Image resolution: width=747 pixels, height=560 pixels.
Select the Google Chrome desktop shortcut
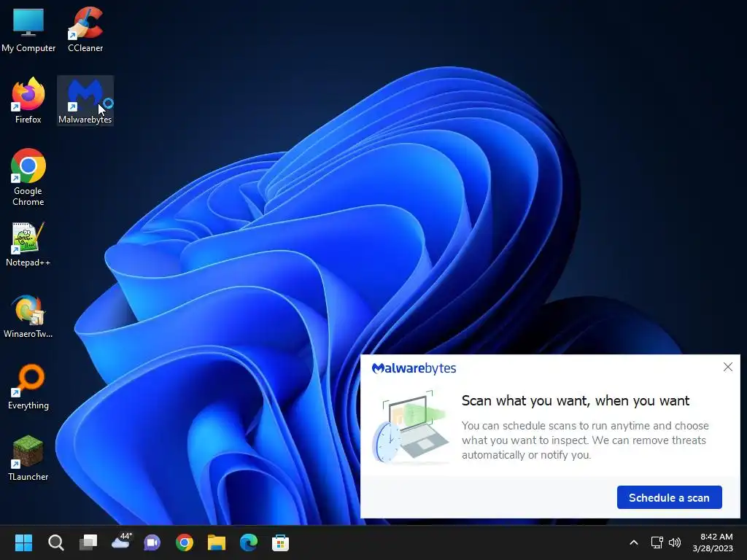(28, 177)
